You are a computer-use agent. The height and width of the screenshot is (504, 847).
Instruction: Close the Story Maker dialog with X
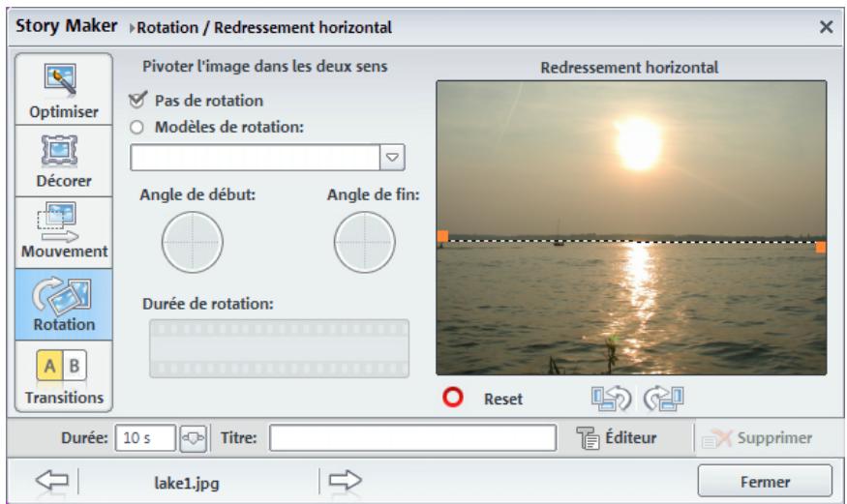tap(826, 26)
